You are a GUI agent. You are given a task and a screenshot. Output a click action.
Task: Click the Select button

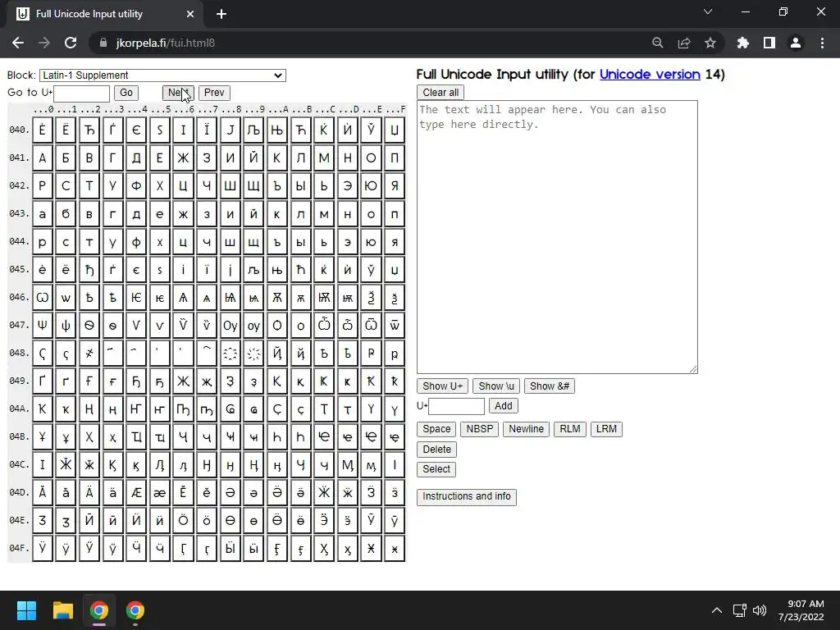(x=436, y=469)
